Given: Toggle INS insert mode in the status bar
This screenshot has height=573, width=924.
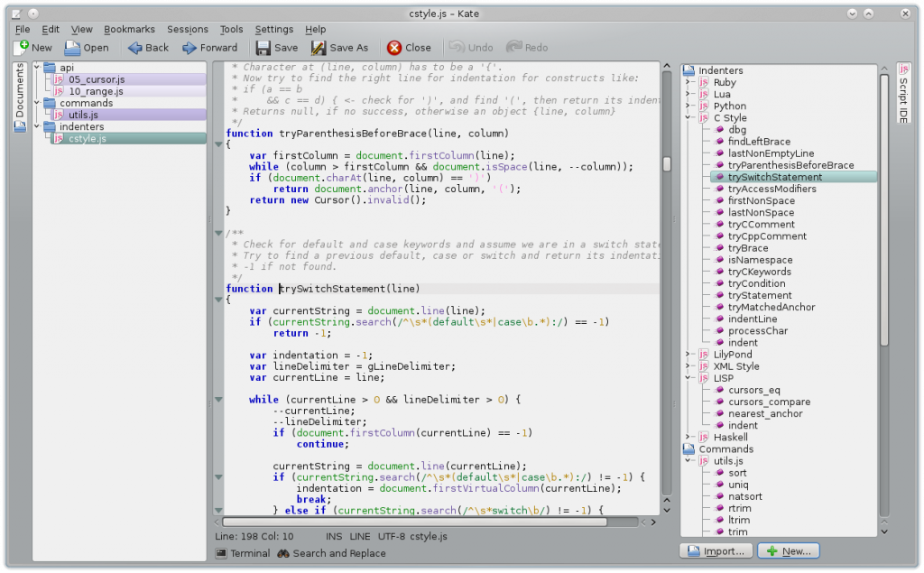Looking at the screenshot, I should tap(334, 537).
